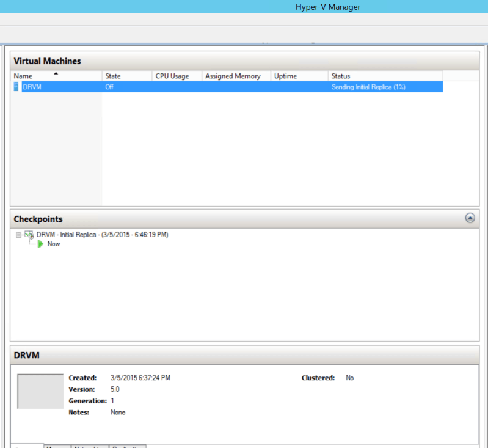Collapse the DRVM checkpoint tree node
Image resolution: width=488 pixels, height=448 pixels.
[x=19, y=235]
